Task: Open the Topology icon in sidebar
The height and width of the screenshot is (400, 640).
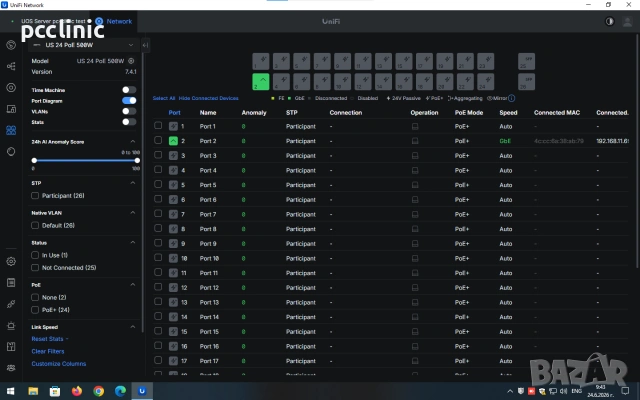Action: click(x=11, y=66)
